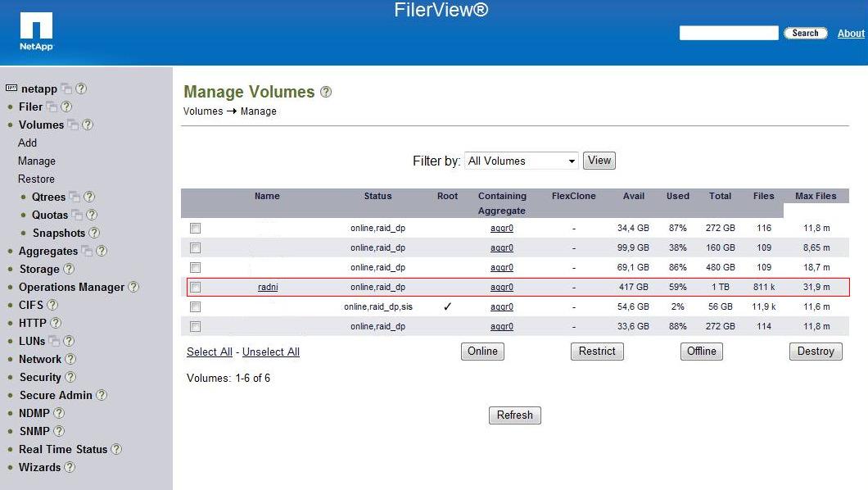The height and width of the screenshot is (490, 868).
Task: Open help icon beside Manage Volumes heading
Action: (326, 92)
